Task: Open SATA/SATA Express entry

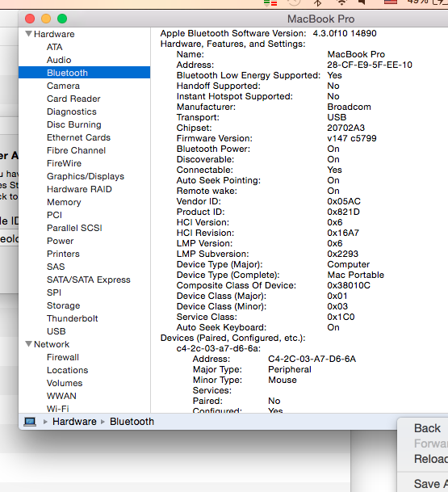Action: tap(89, 280)
